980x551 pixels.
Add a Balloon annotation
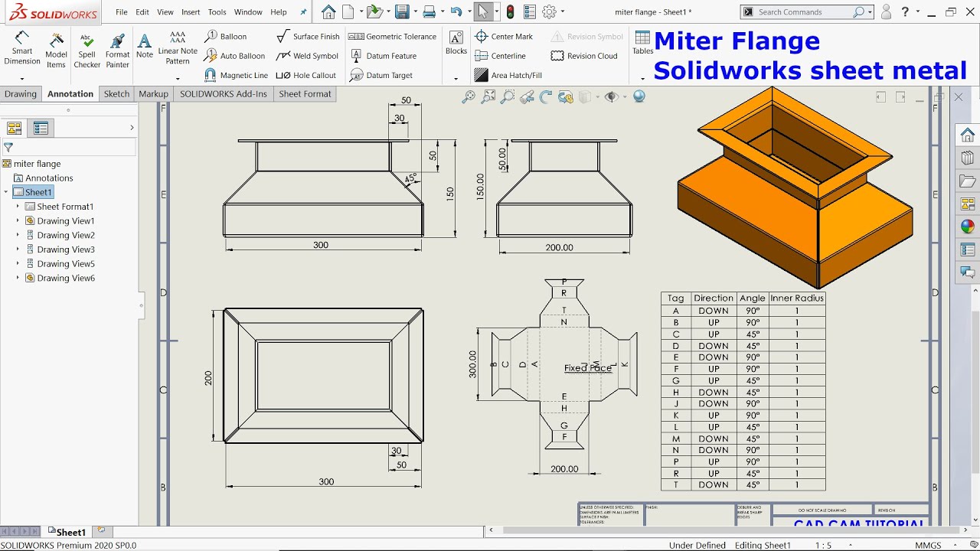pos(226,36)
